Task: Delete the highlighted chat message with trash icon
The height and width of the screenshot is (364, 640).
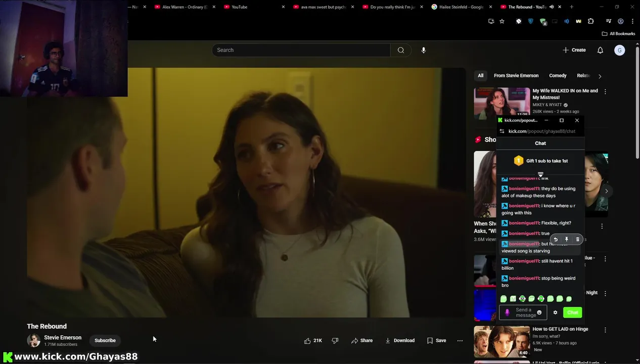Action: pyautogui.click(x=577, y=240)
